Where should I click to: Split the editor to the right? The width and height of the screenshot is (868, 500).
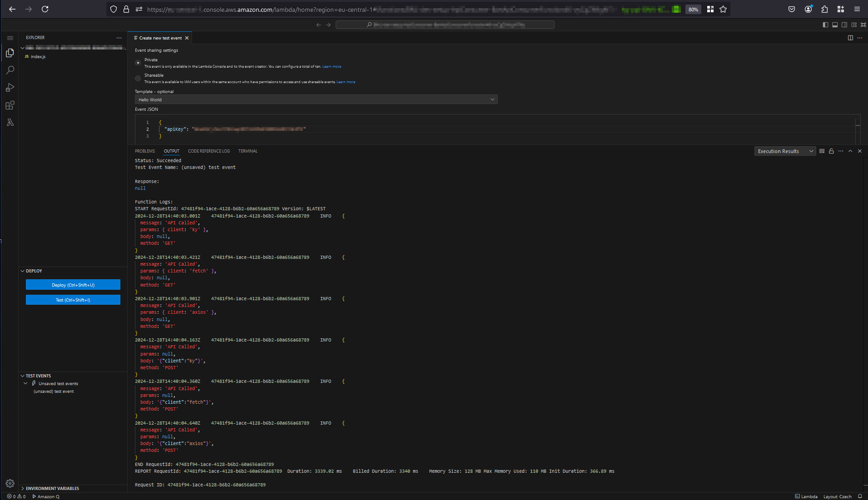850,38
